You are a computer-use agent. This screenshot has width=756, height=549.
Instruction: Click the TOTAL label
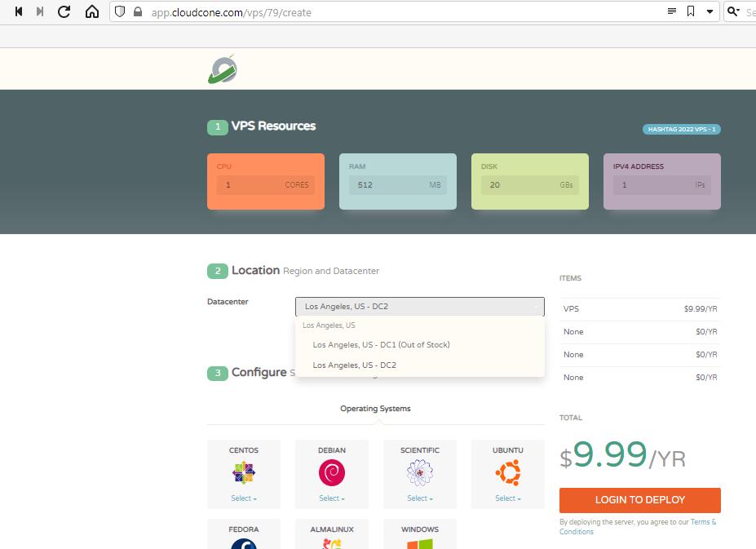coord(571,418)
